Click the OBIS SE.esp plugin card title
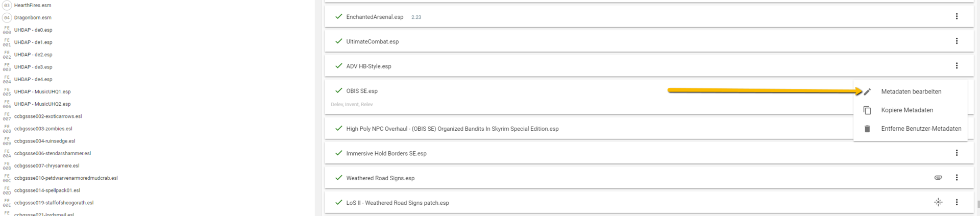This screenshot has width=980, height=216. pos(362,91)
